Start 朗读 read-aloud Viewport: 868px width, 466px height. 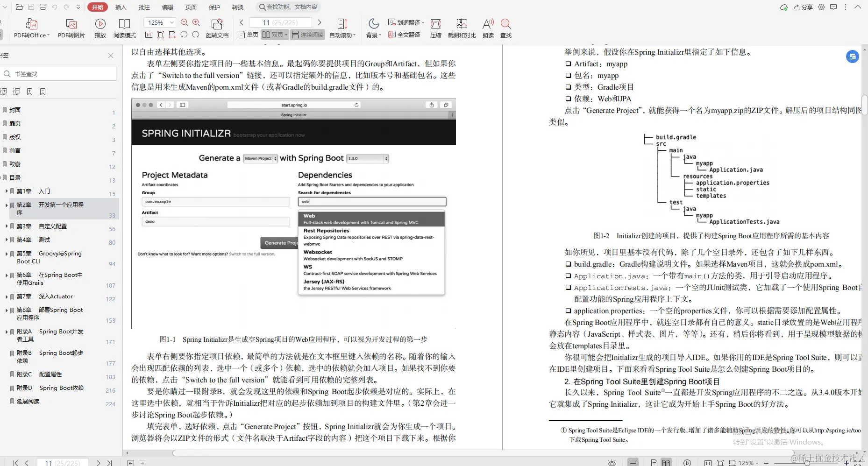tap(487, 28)
